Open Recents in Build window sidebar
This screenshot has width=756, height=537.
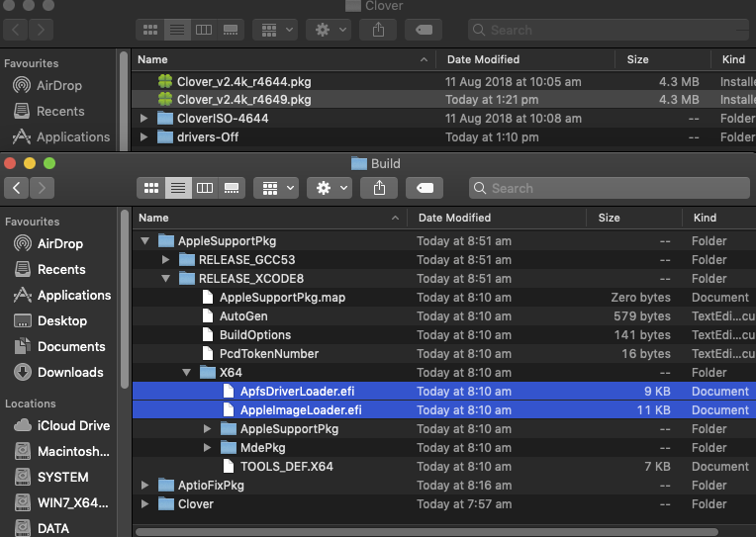pyautogui.click(x=49, y=269)
